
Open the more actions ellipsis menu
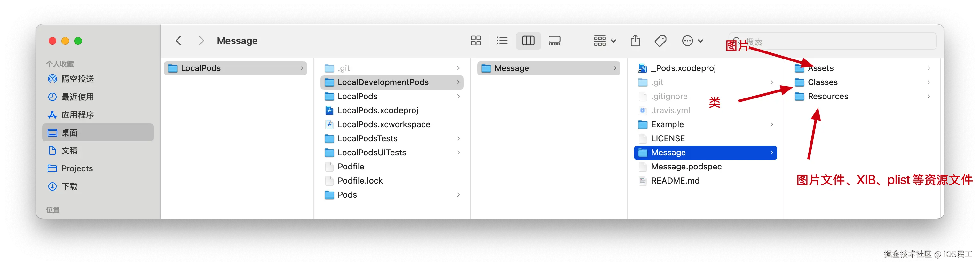[x=692, y=41]
